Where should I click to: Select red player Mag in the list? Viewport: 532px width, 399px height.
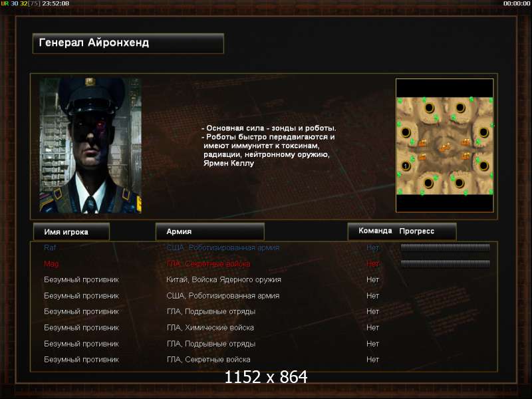[51, 264]
